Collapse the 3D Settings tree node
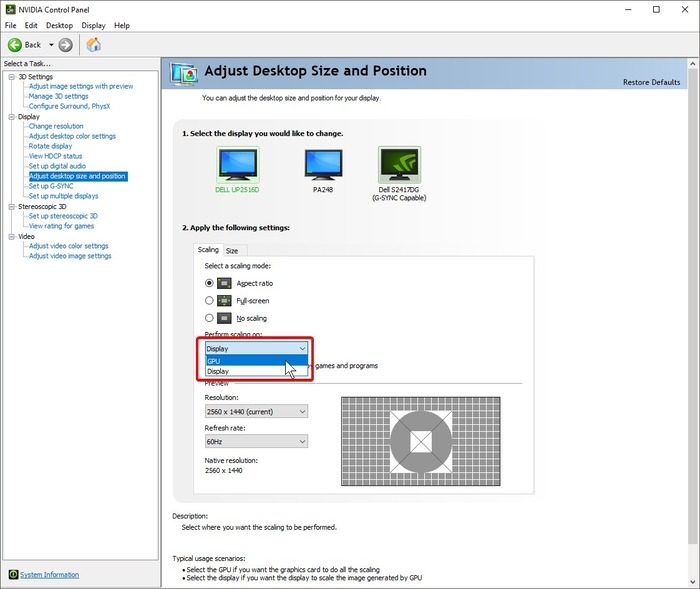700x589 pixels. [10, 77]
